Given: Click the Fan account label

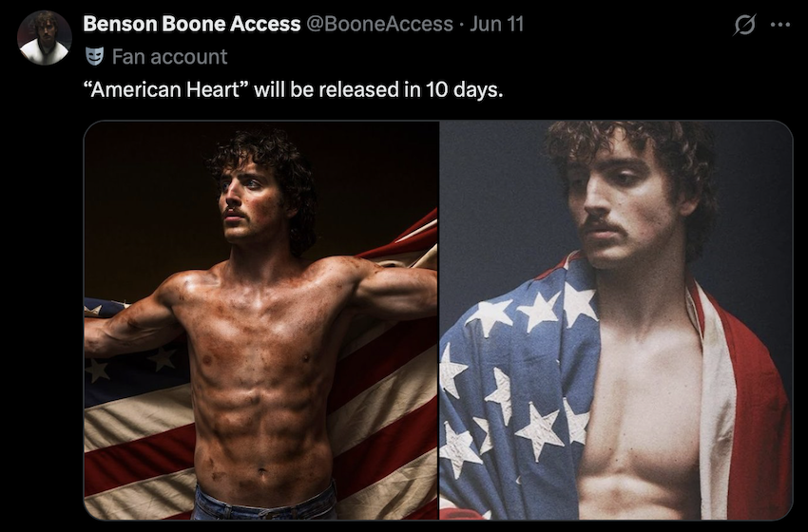Looking at the screenshot, I should click(x=169, y=56).
